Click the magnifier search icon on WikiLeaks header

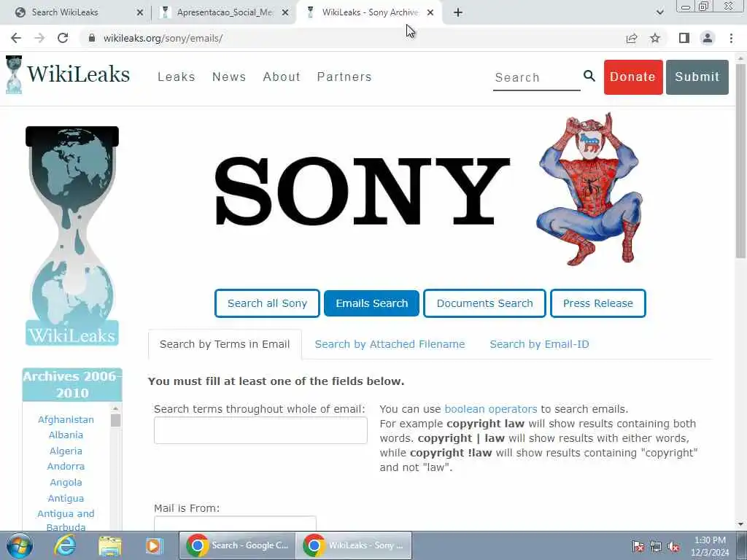tap(589, 76)
